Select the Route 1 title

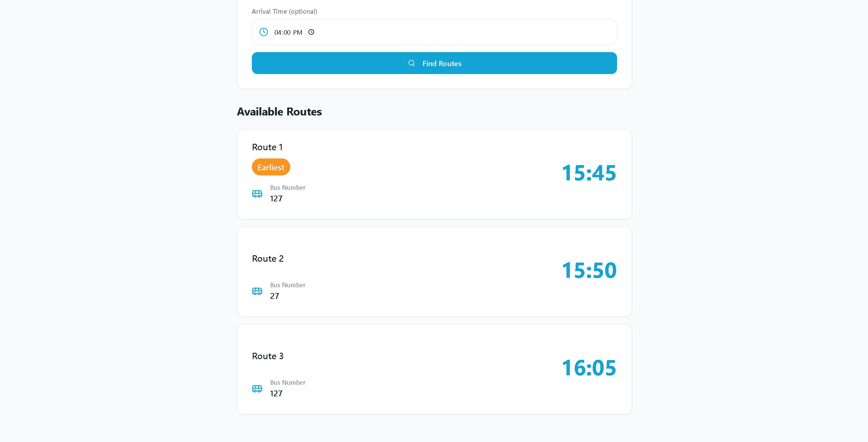[267, 147]
